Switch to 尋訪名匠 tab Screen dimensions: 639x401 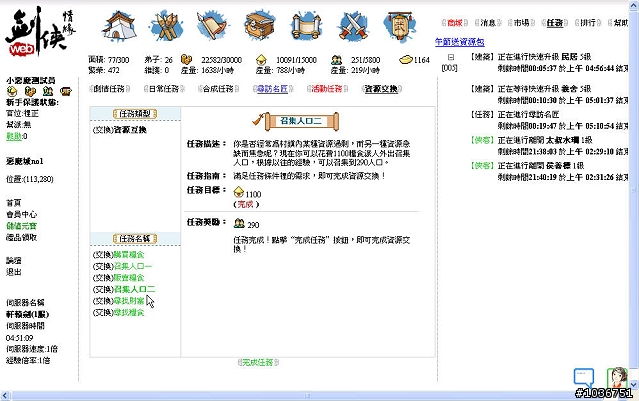(273, 88)
